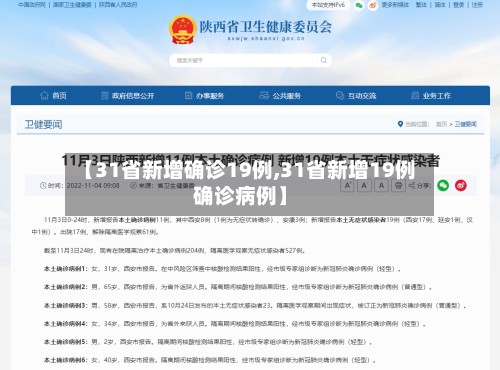Click the green WeChat icon in the top bar
Screen dimensions: 500x370
(x=359, y=5)
